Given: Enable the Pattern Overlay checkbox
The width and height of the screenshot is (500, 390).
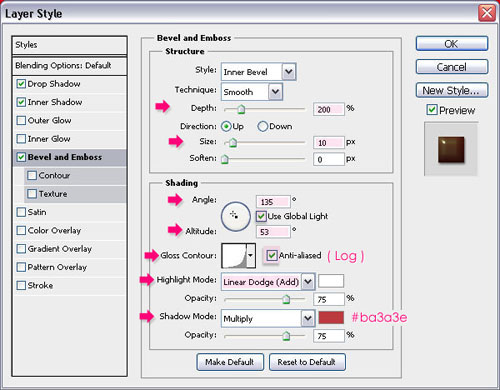Looking at the screenshot, I should [x=21, y=267].
